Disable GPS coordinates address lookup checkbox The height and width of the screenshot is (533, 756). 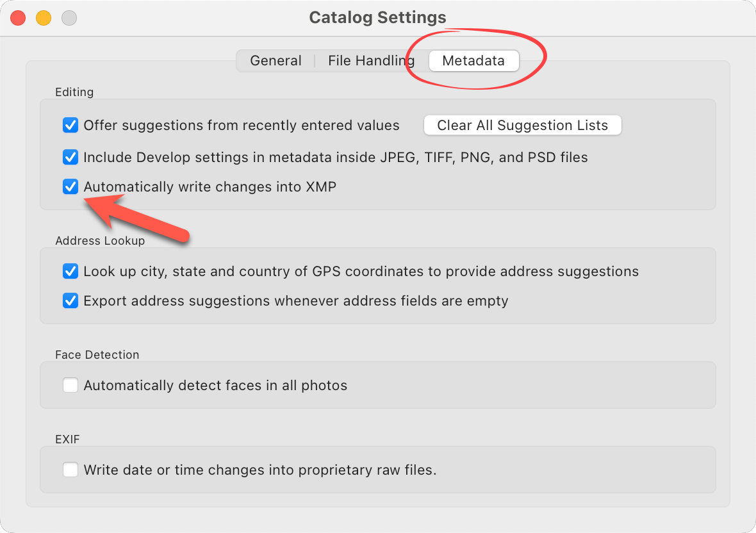70,272
